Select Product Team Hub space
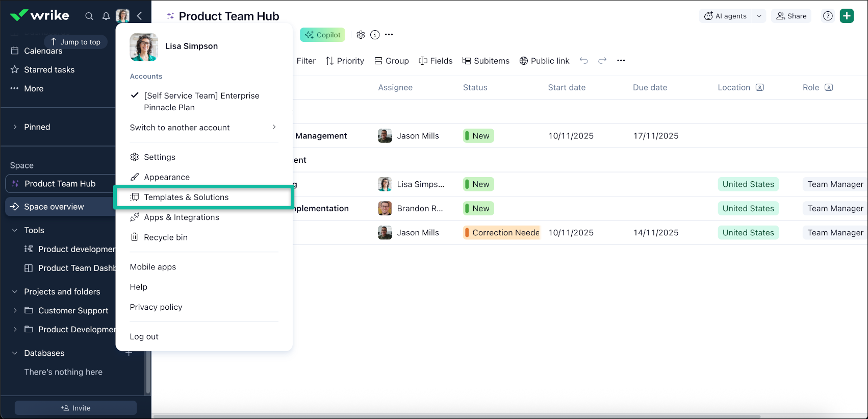The image size is (868, 419). pyautogui.click(x=60, y=184)
